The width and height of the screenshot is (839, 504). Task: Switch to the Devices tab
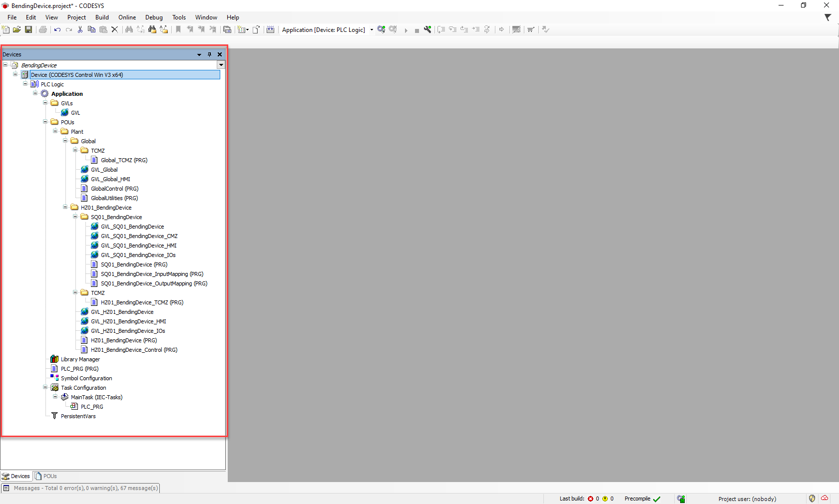(16, 476)
